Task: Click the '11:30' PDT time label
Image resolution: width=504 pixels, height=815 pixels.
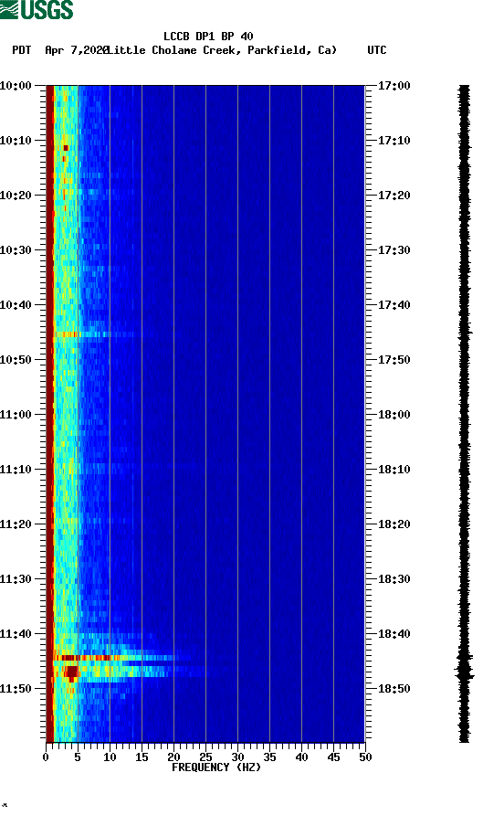Action: click(x=16, y=579)
